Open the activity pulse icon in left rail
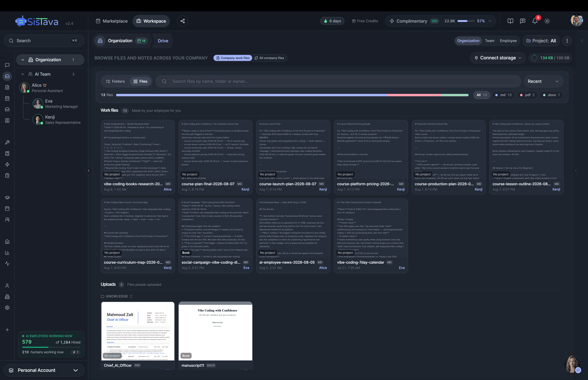588x380 pixels. (7, 263)
